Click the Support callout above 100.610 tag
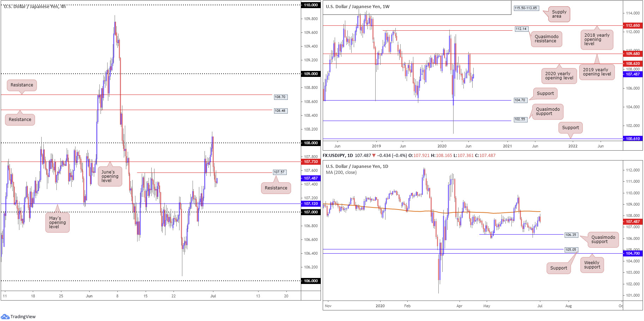Screen dimensions: 644x321 (x=570, y=128)
